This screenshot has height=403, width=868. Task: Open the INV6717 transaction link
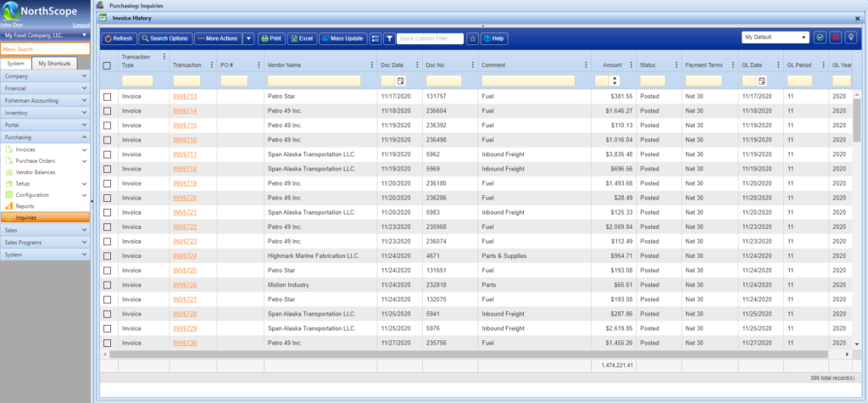click(184, 154)
